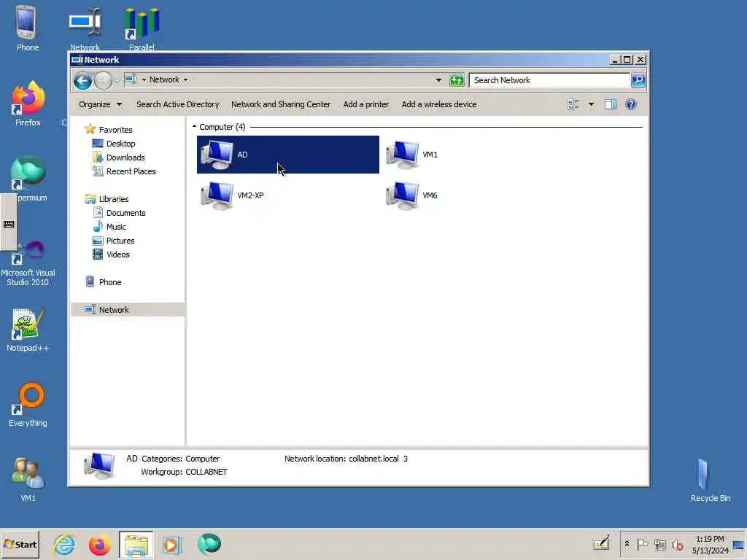Click the muted volume tray icon
Image resolution: width=747 pixels, height=560 pixels.
pyautogui.click(x=677, y=544)
